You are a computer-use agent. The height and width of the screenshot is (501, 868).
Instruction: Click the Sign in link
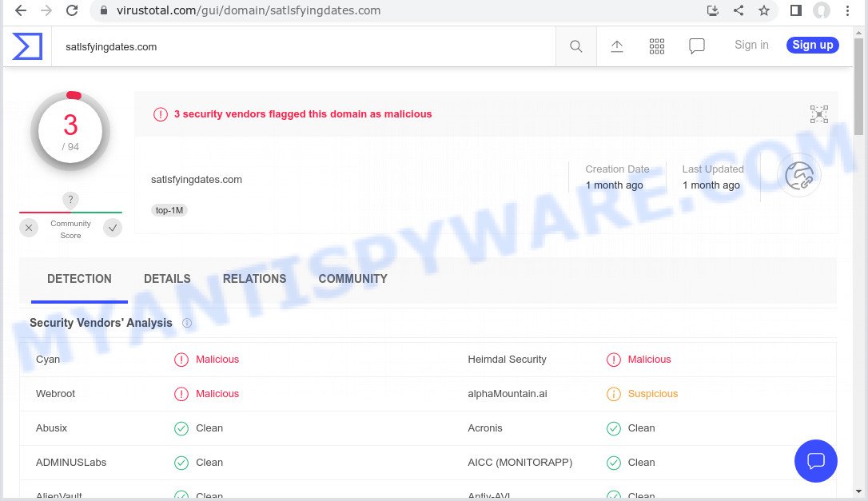[x=751, y=45]
